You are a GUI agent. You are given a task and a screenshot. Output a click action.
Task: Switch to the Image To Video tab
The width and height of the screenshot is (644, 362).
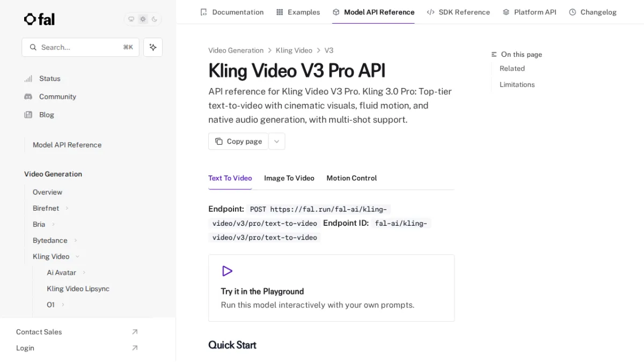[x=289, y=178]
